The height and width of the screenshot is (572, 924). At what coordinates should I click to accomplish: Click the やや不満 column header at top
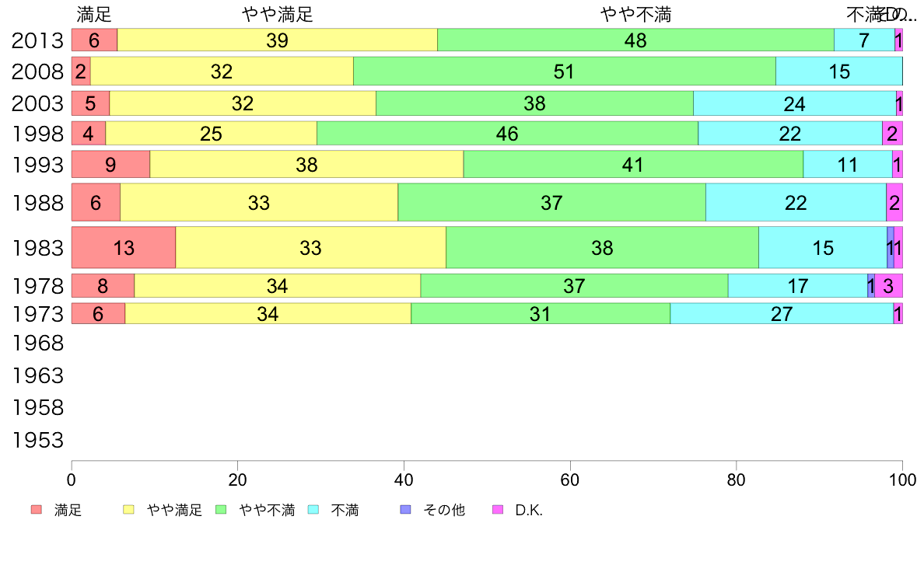pos(635,14)
